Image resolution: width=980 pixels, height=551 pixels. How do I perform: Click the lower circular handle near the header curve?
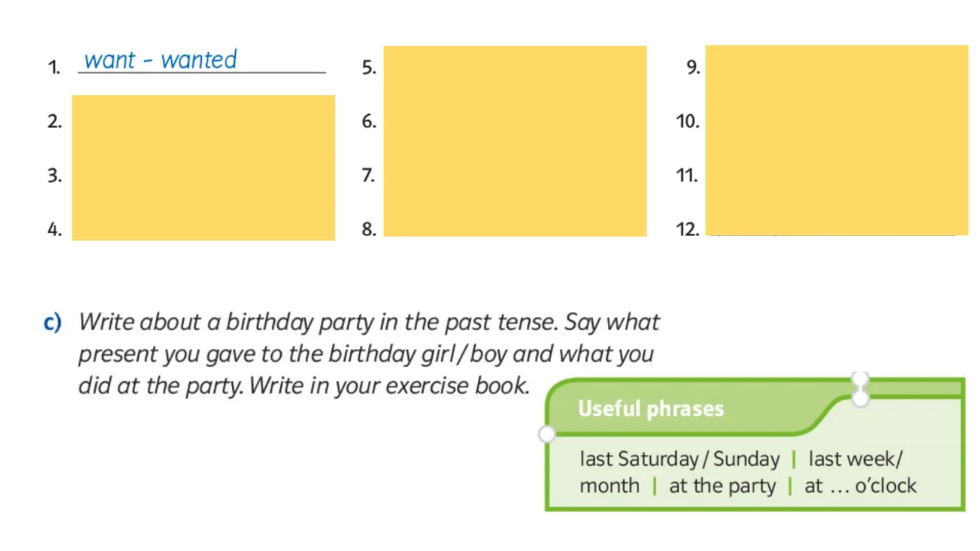861,398
